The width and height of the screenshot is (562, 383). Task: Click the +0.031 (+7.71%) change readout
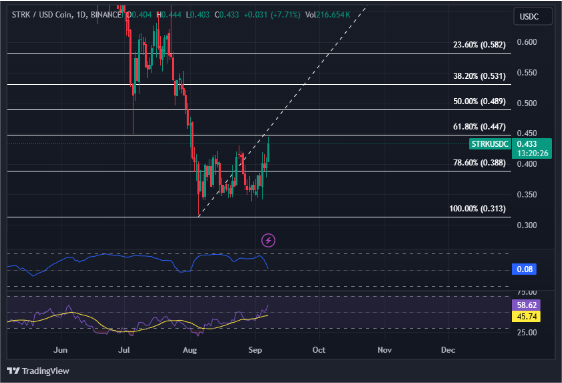click(272, 15)
